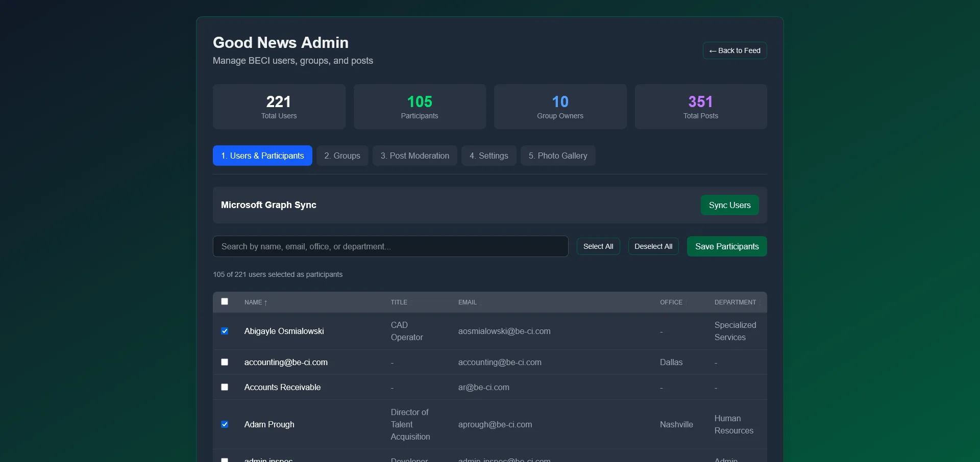Image resolution: width=980 pixels, height=462 pixels.
Task: Go back using the Back to Feed button
Action: pyautogui.click(x=734, y=50)
